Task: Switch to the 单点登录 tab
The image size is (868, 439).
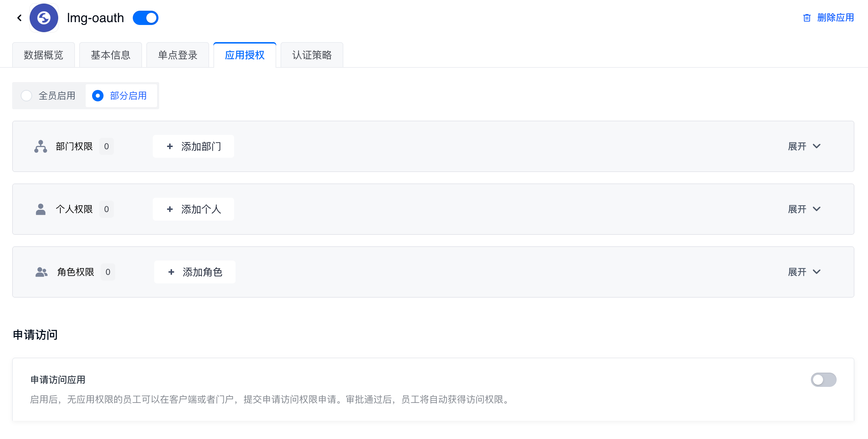Action: 178,55
